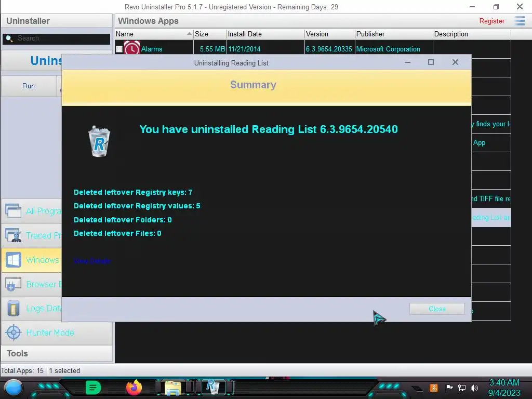Image resolution: width=532 pixels, height=399 pixels.
Task: Click Deleted leftover Files: 0 line
Action: pyautogui.click(x=117, y=233)
